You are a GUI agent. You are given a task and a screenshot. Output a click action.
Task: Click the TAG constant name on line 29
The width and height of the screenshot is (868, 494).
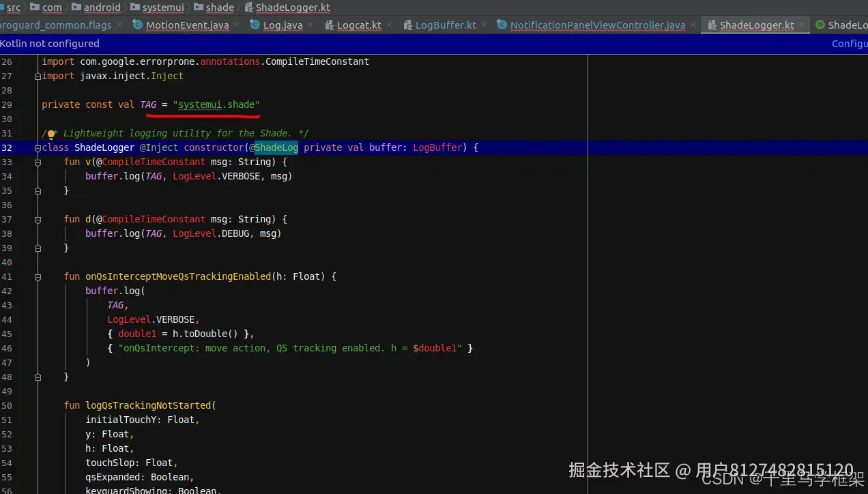[148, 105]
